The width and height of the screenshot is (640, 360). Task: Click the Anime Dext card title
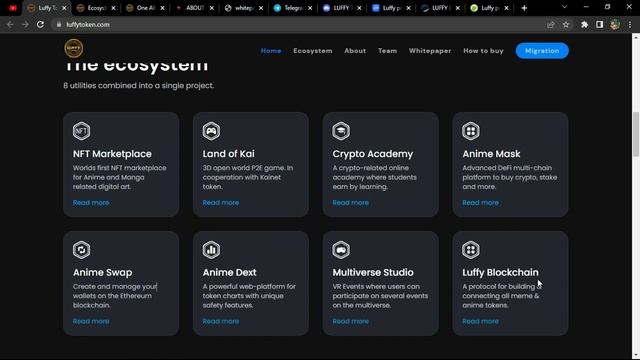pyautogui.click(x=229, y=272)
